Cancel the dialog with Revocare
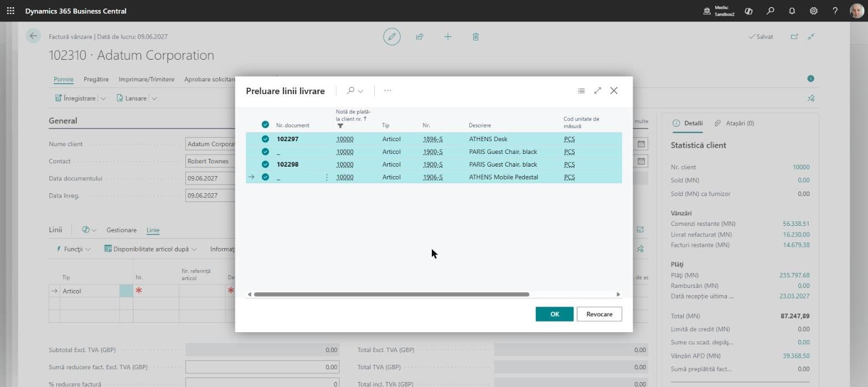 pyautogui.click(x=599, y=314)
